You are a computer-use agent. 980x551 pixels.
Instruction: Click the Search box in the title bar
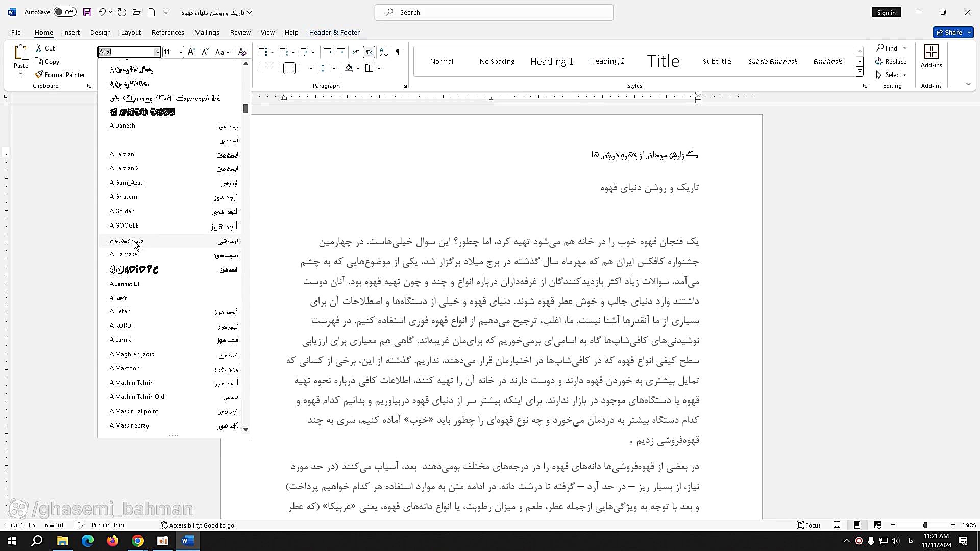[x=494, y=12]
